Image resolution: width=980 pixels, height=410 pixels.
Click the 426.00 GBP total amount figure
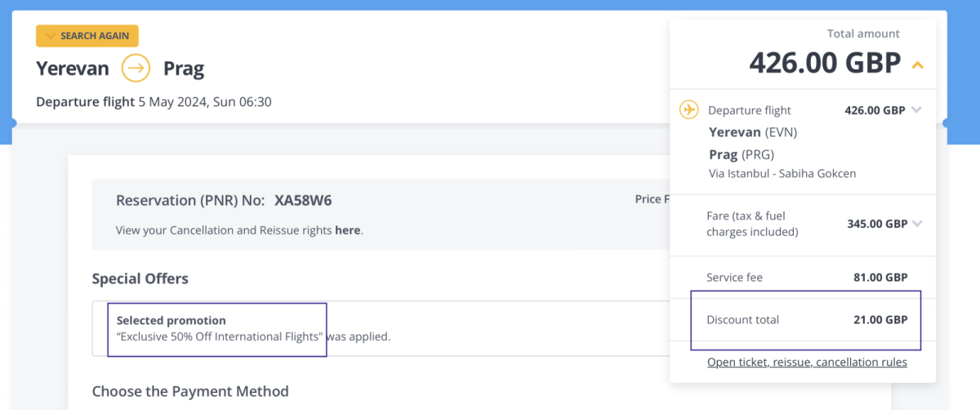click(825, 62)
